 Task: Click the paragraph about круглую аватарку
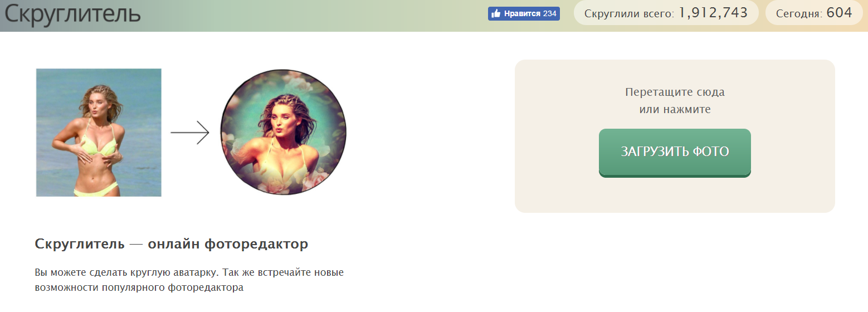(x=189, y=281)
